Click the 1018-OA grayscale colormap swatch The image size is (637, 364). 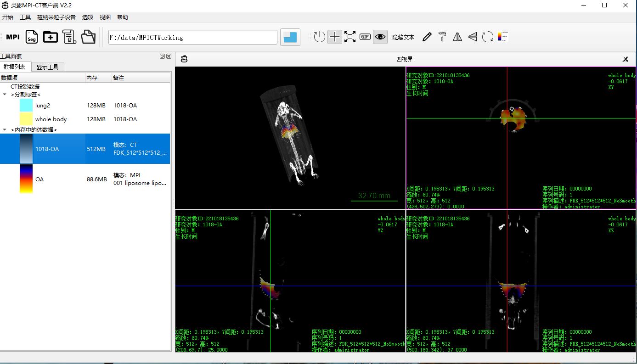(26, 149)
